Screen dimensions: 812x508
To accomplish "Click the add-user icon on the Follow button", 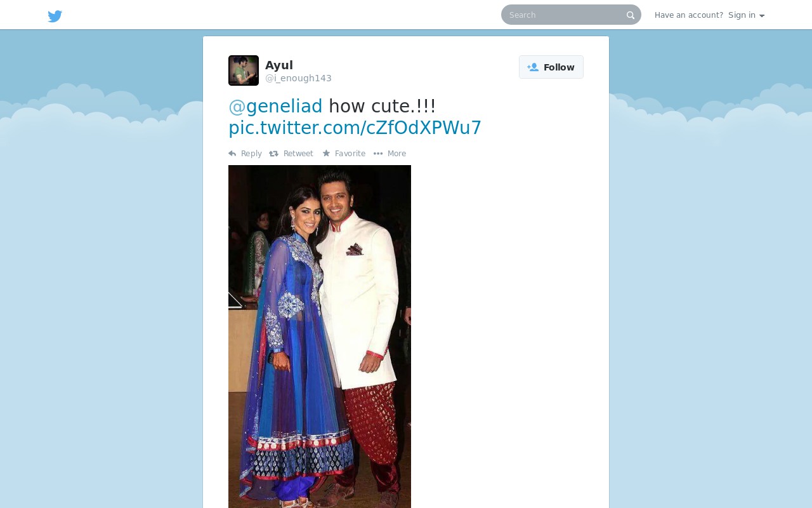I will pyautogui.click(x=533, y=67).
